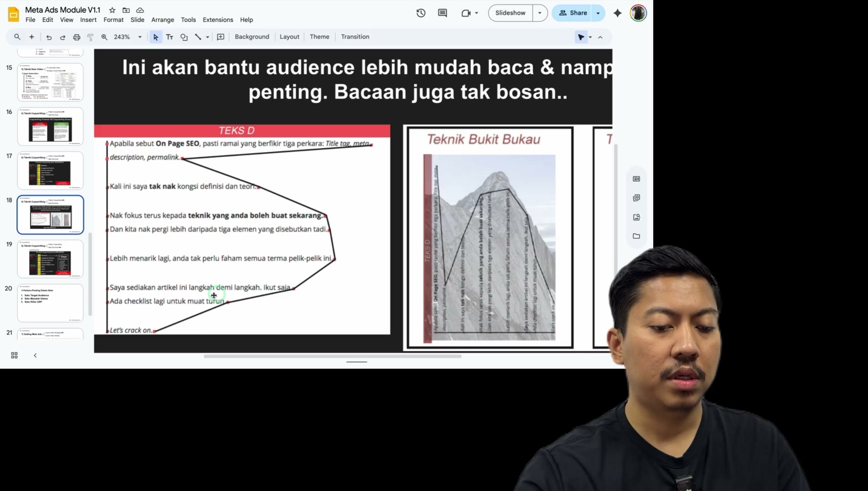Click the Layout button
Viewport: 868px width, 491px height.
click(x=289, y=37)
